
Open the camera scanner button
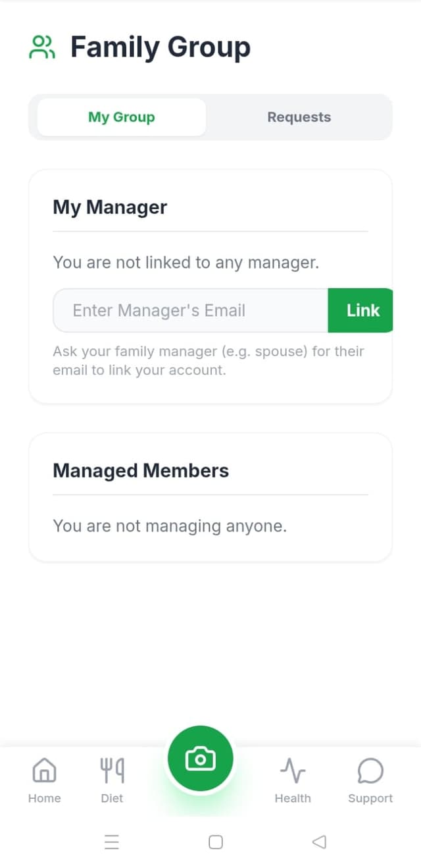[201, 757]
